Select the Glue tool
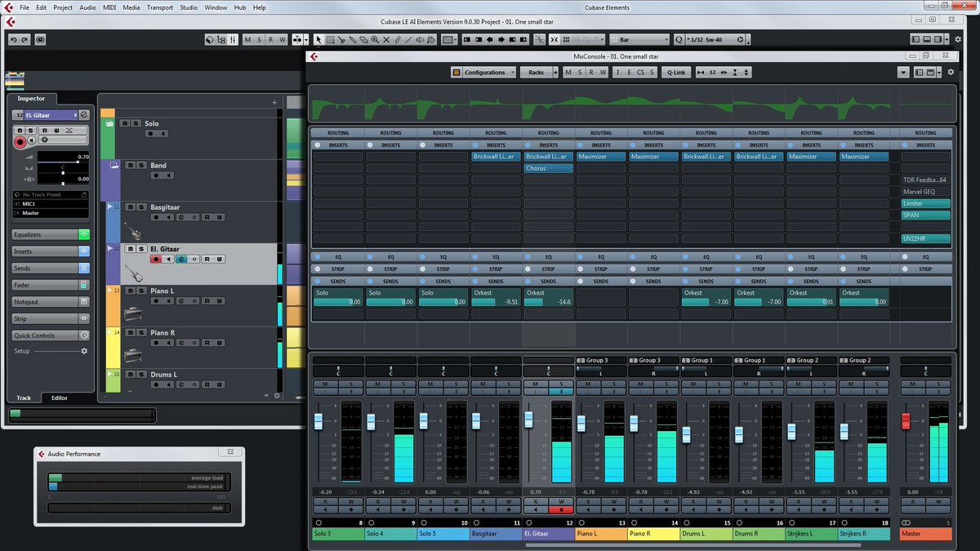The height and width of the screenshot is (551, 980). (353, 39)
